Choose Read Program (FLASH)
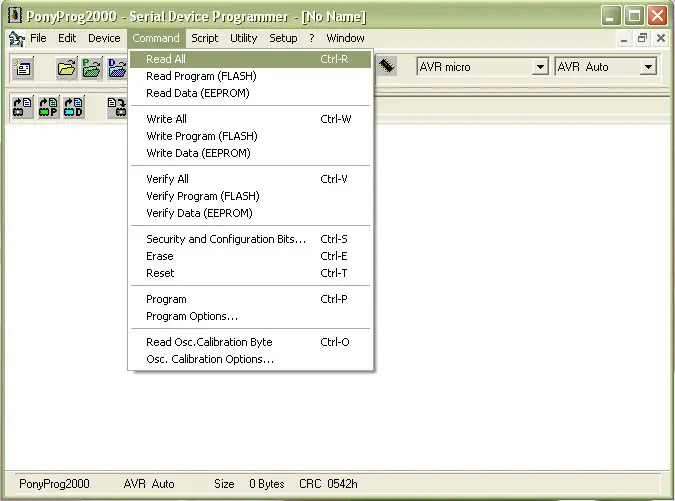 coord(251,76)
